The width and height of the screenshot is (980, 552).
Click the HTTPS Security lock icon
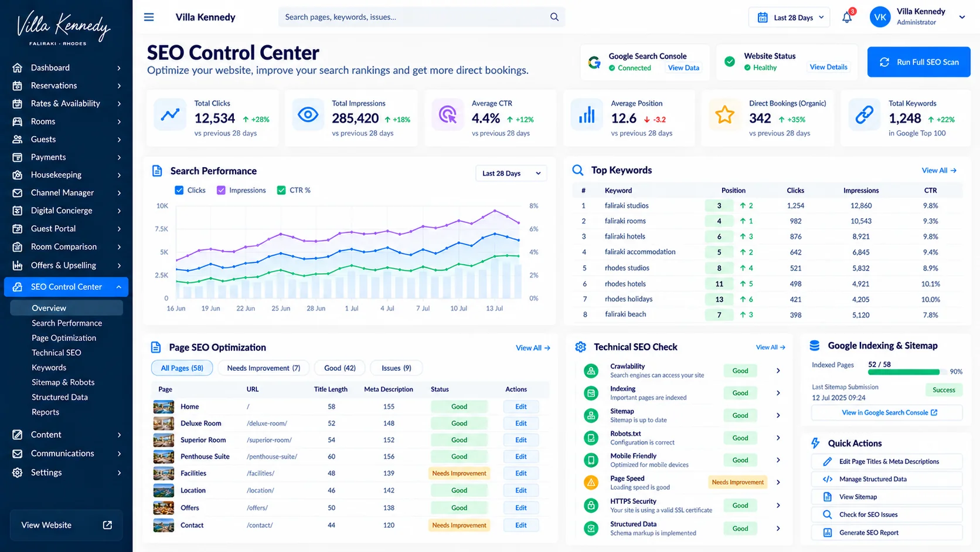(x=591, y=505)
